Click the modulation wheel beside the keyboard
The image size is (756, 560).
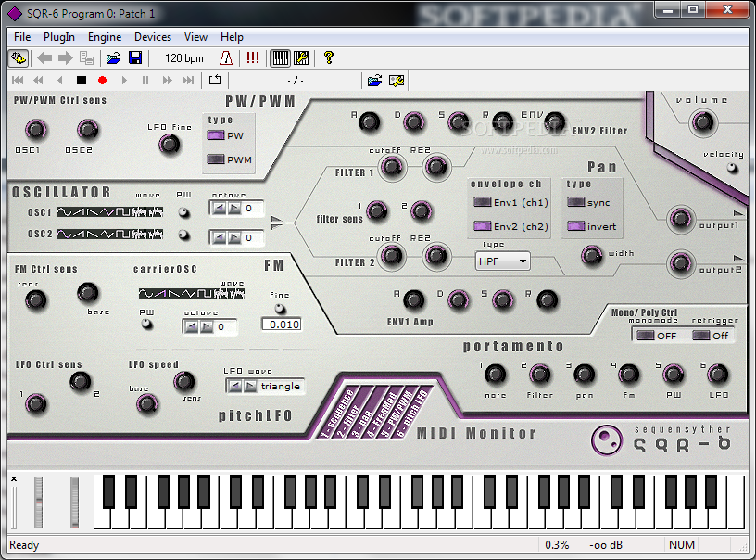pos(74,502)
